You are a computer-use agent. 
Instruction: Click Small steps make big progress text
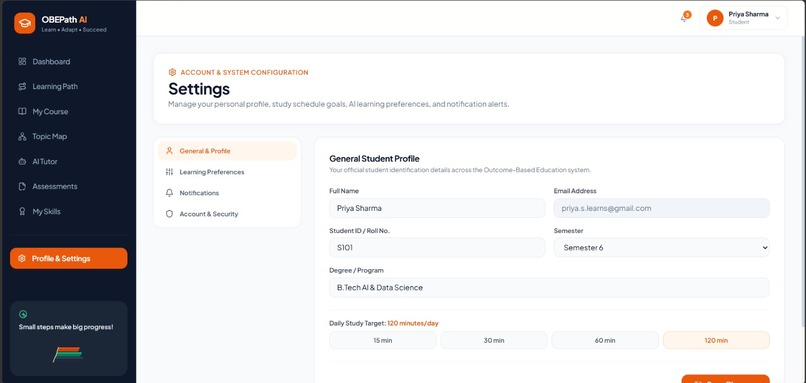[66, 327]
